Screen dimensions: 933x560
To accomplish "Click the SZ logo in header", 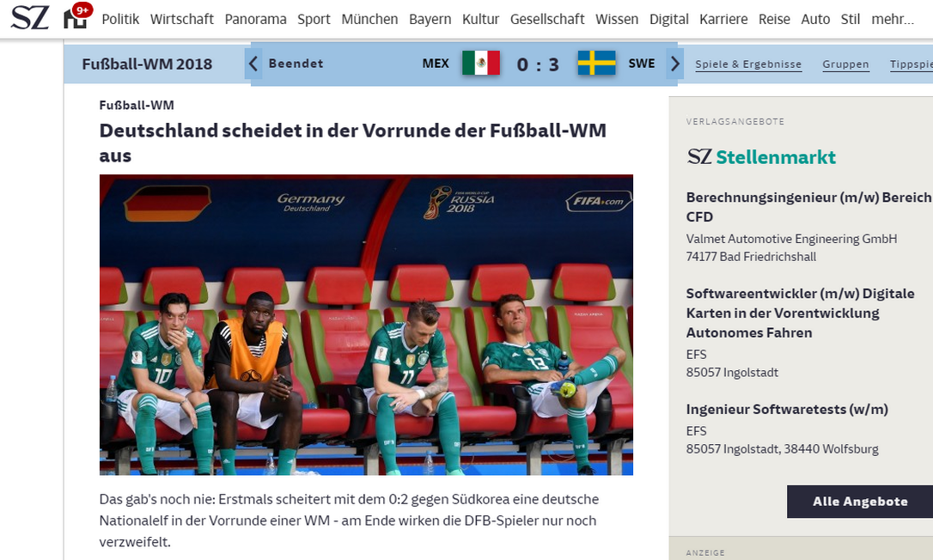I will coord(29,18).
